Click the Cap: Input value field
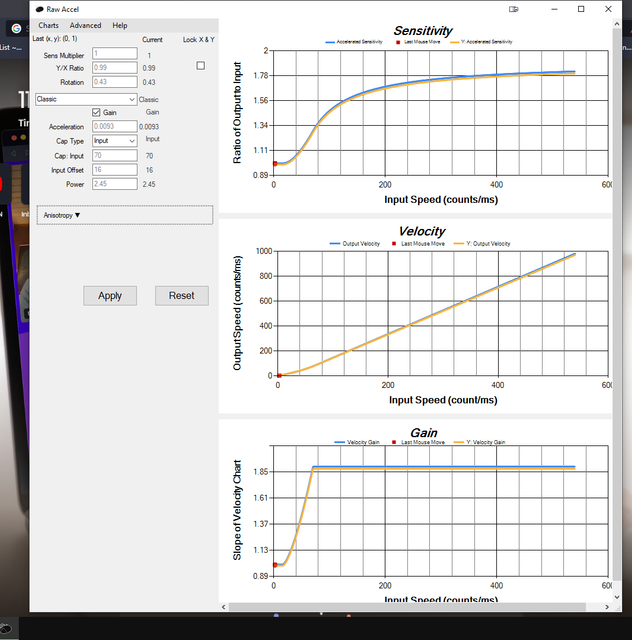Image resolution: width=632 pixels, height=640 pixels. (x=115, y=156)
